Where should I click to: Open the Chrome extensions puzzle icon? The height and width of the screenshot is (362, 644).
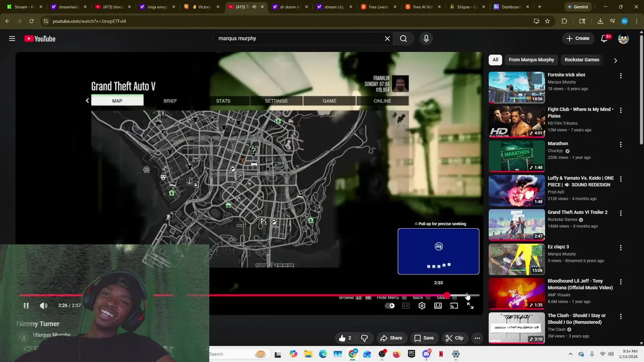click(564, 21)
